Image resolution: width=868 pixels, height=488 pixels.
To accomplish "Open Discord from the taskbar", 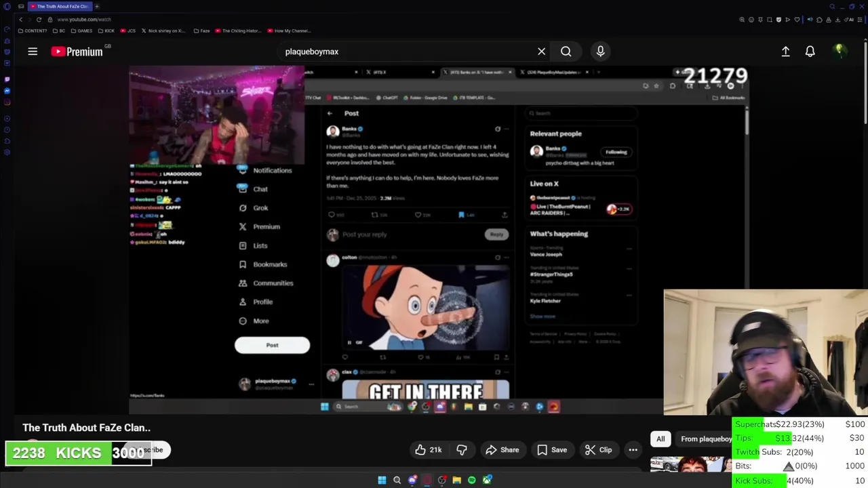I will pos(412,480).
